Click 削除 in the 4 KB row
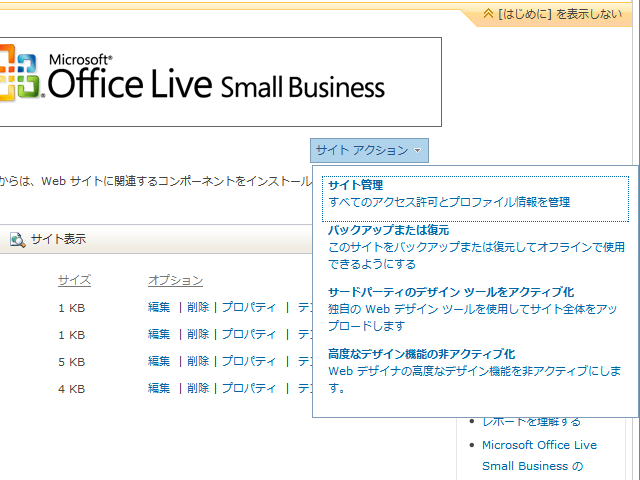640x480 pixels. (x=198, y=388)
